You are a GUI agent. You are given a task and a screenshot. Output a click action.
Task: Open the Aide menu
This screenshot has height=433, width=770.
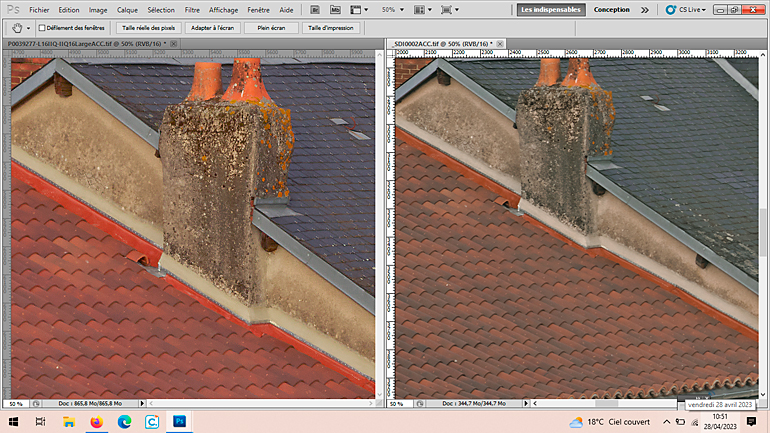click(x=286, y=10)
